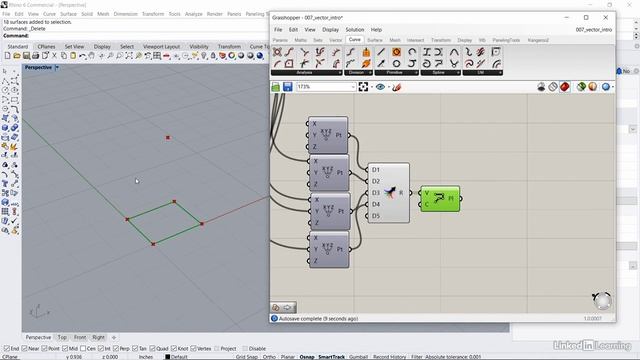640x360 pixels.
Task: Click the Print icon in Rhino toolbar
Action: 36,56
